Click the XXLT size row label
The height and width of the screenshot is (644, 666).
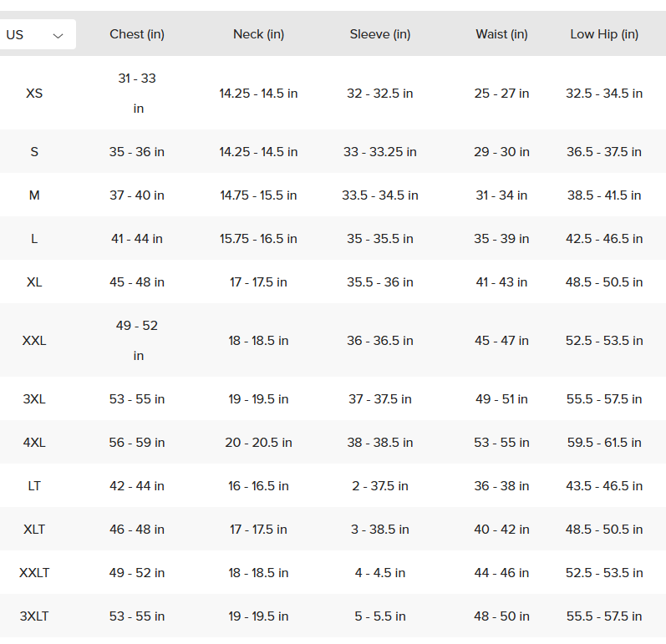pyautogui.click(x=34, y=573)
